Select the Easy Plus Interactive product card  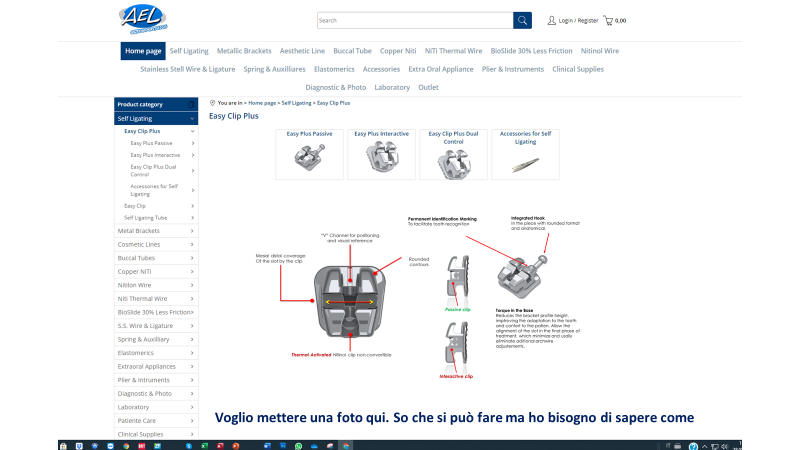[x=382, y=154]
